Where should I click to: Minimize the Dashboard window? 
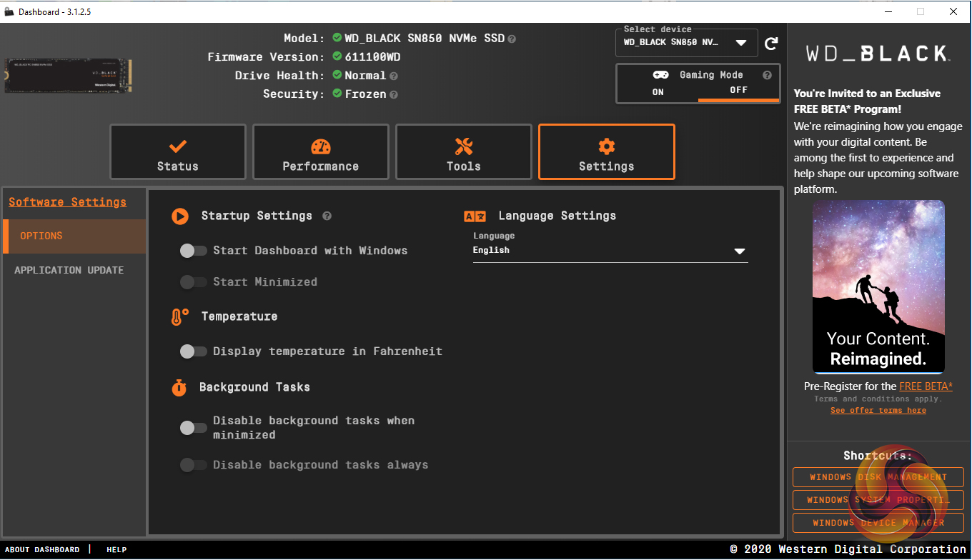pos(887,11)
